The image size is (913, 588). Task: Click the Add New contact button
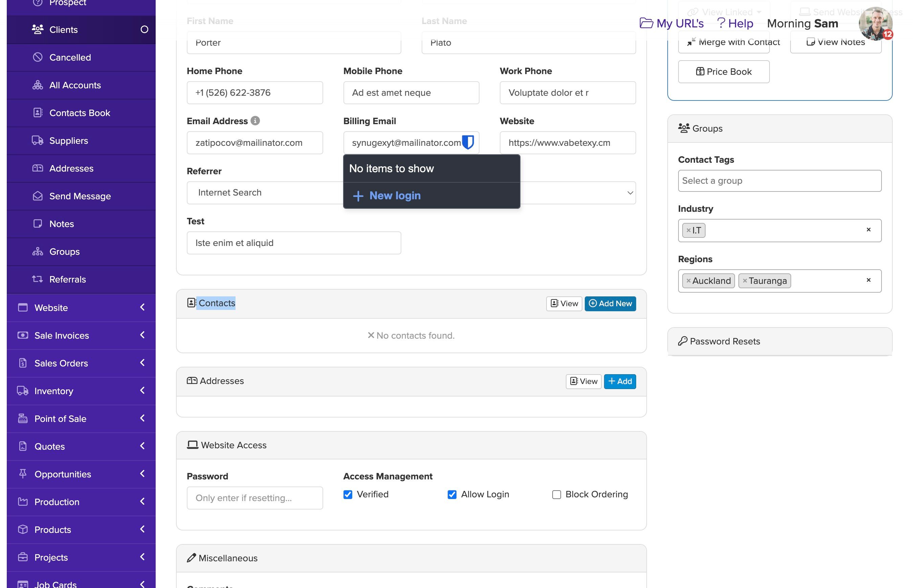pyautogui.click(x=610, y=303)
